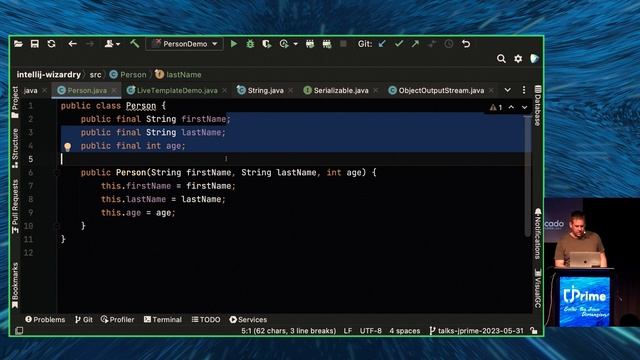Open the Terminal panel
Screen dimensions: 640x360
(163, 320)
